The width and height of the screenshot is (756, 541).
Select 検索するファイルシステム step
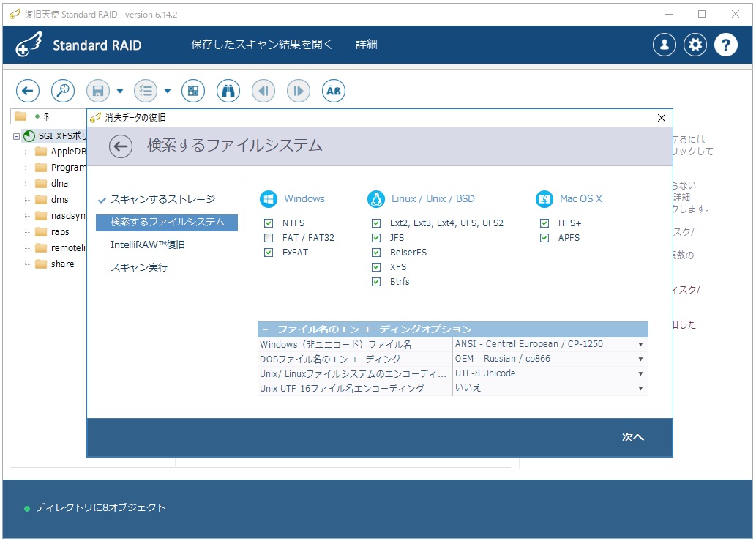167,223
